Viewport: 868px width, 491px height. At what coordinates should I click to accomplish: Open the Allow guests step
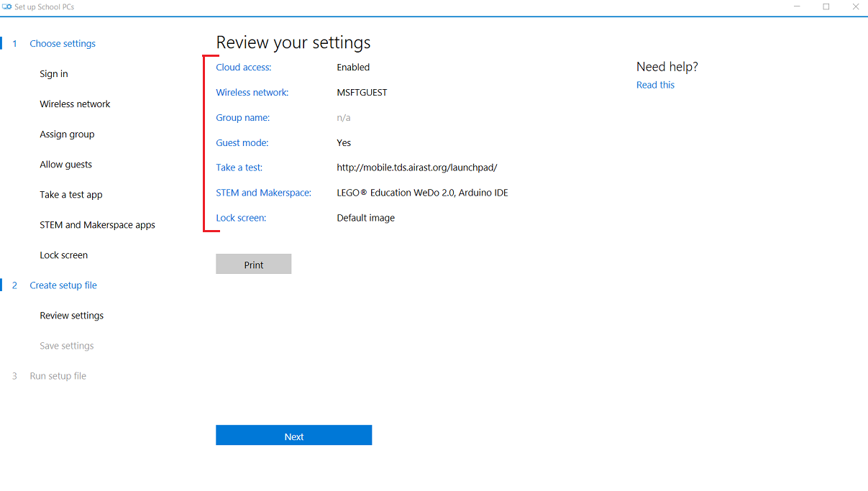click(x=65, y=165)
